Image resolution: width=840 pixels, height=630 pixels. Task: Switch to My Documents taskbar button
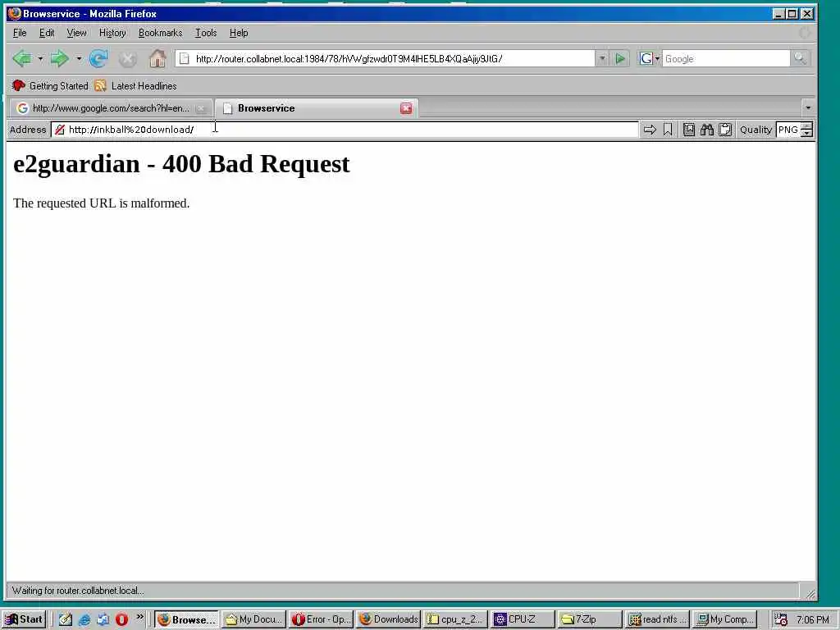click(x=254, y=619)
